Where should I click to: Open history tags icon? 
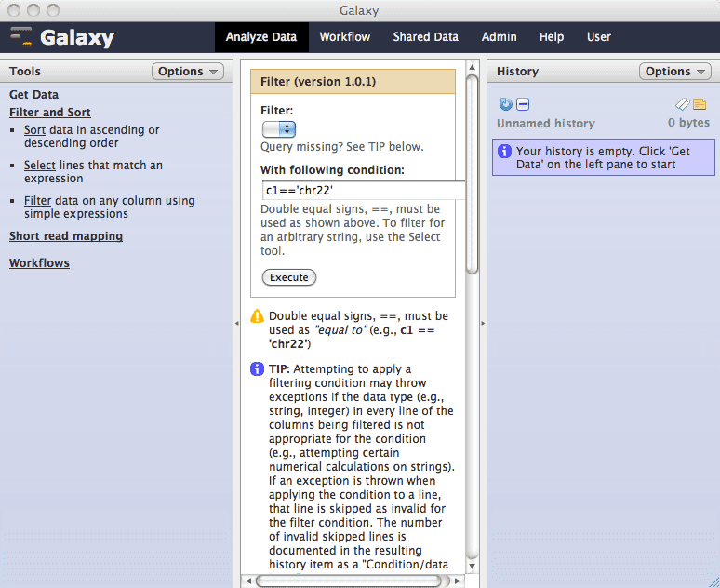[683, 104]
